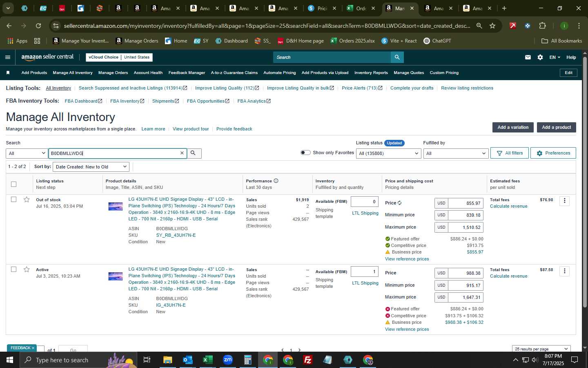Open FileZilla from the taskbar
Screen dimensions: 588x368
(x=308, y=360)
